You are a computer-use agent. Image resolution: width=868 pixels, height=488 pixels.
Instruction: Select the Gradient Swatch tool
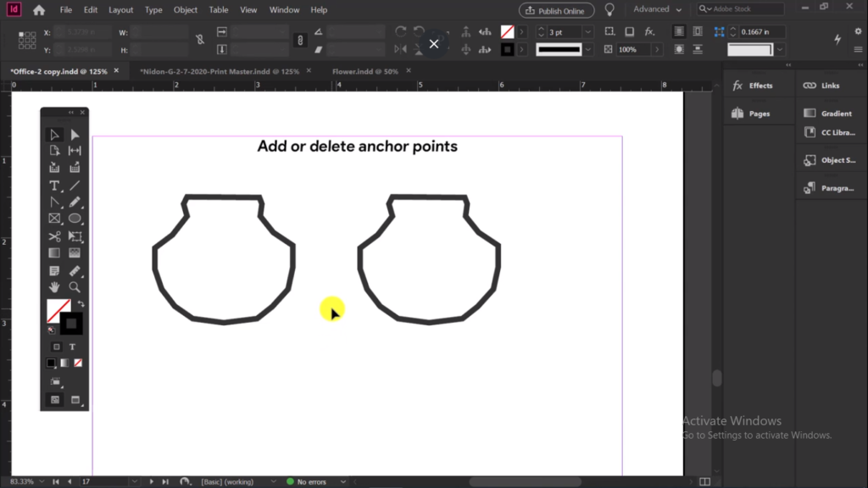[x=54, y=252]
